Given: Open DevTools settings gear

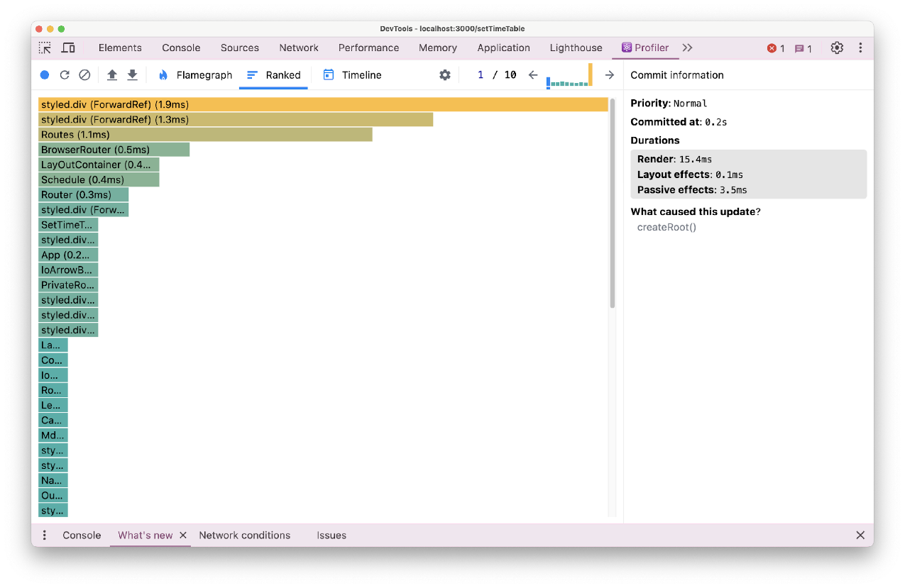Looking at the screenshot, I should pos(837,48).
